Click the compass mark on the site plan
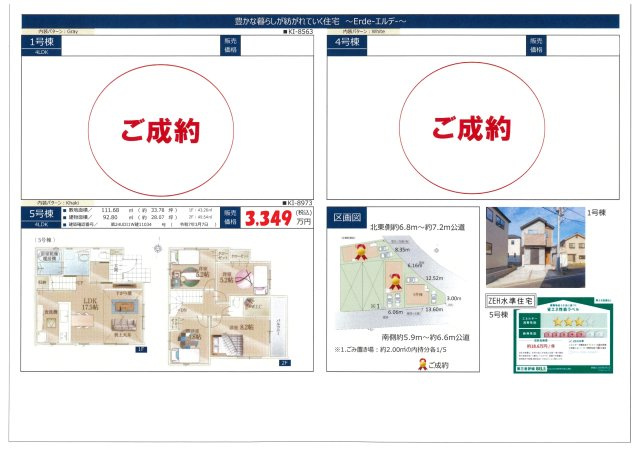 437,250
